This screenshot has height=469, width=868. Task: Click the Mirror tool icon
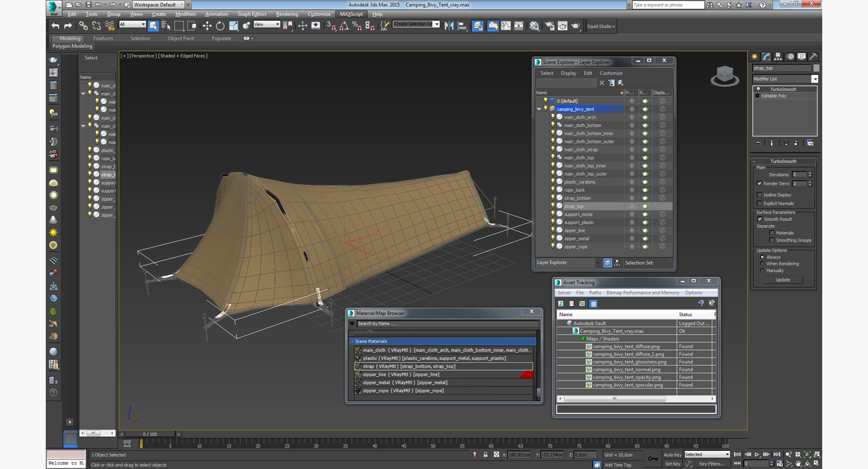point(449,26)
